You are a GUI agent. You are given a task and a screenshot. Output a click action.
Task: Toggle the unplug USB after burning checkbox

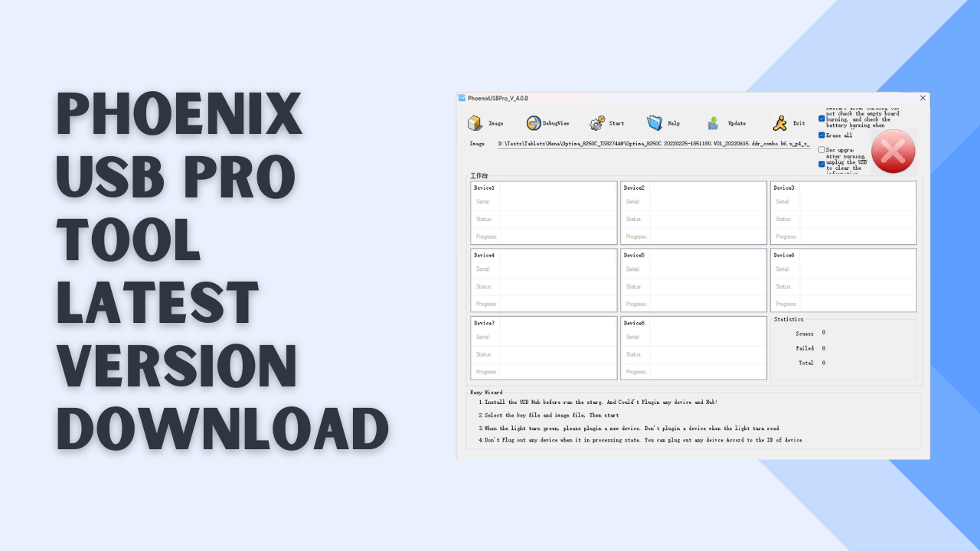pos(822,164)
